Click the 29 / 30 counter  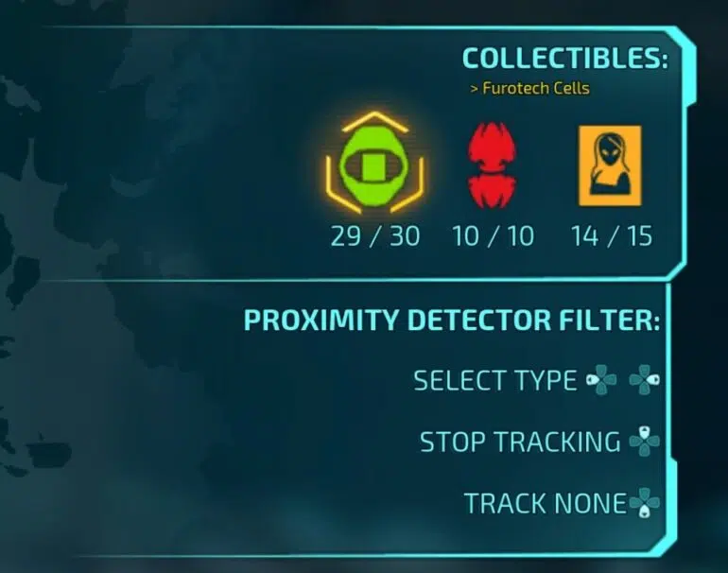point(375,235)
